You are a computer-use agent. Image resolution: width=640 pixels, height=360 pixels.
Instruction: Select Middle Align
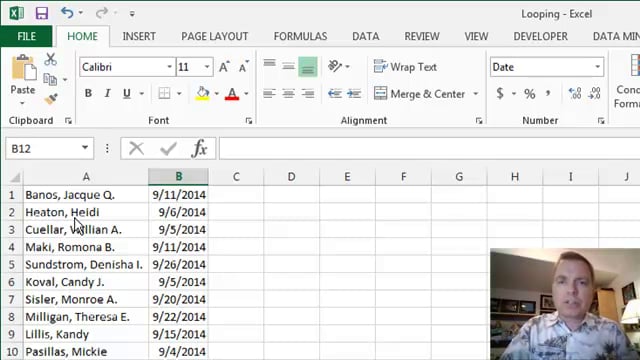(289, 66)
